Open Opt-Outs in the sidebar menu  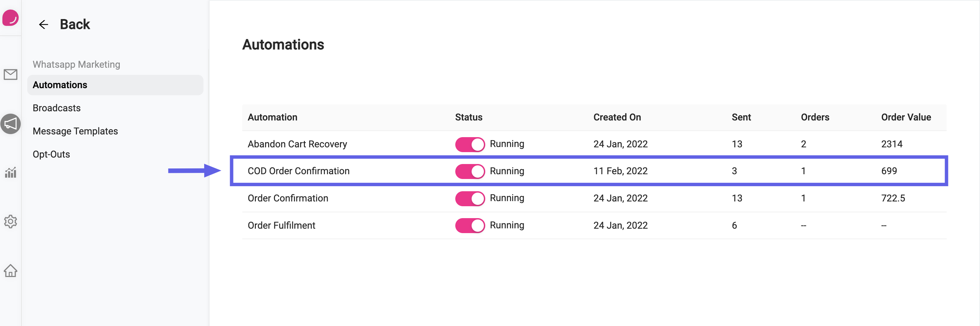pyautogui.click(x=51, y=154)
